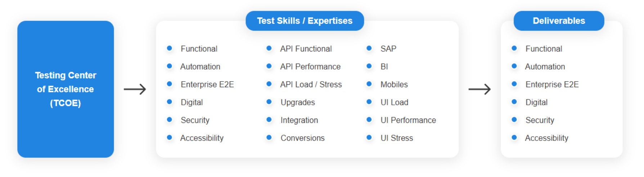Click API Performance in the skills list

click(310, 67)
